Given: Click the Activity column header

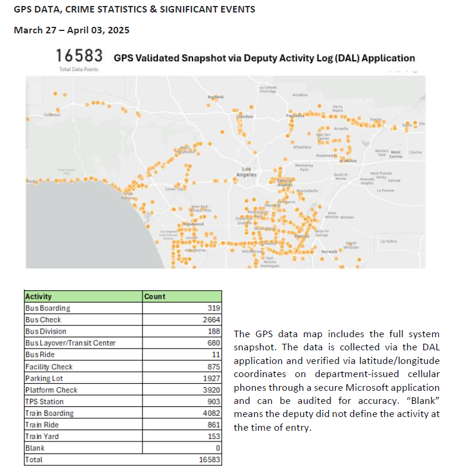Looking at the screenshot, I should [x=39, y=296].
